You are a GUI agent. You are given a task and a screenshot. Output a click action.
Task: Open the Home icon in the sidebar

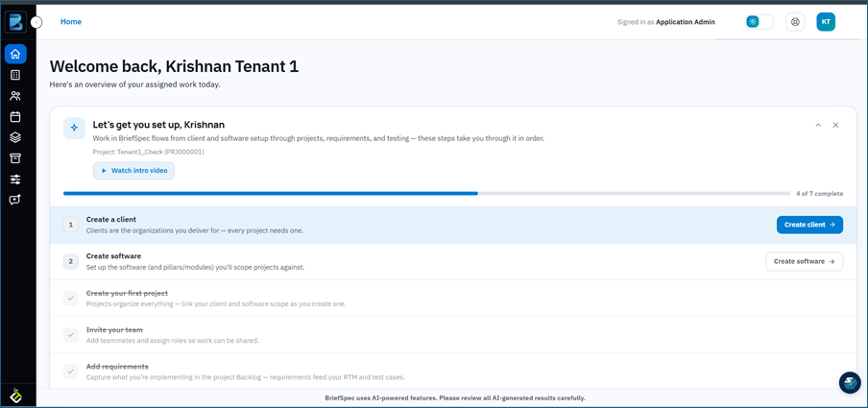[x=15, y=54]
